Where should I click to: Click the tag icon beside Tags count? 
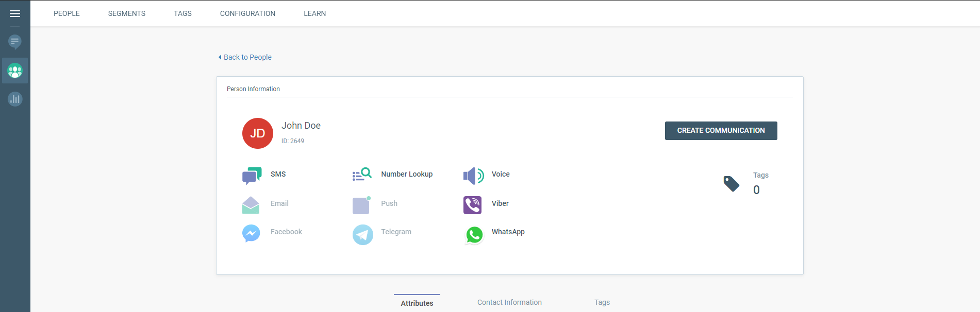pos(731,184)
